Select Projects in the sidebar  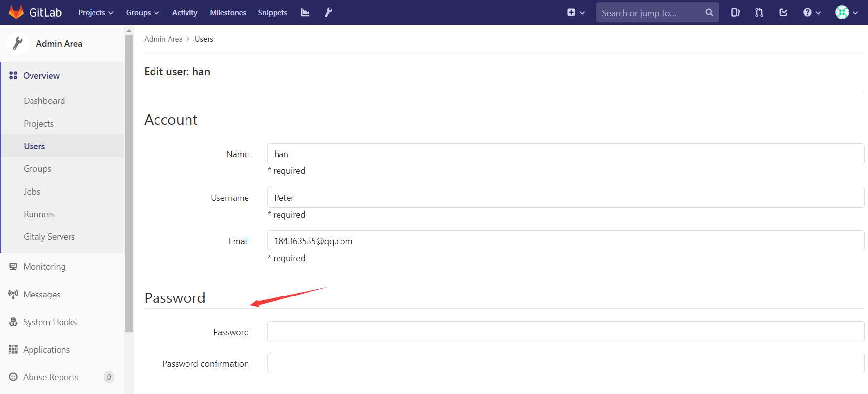click(38, 124)
